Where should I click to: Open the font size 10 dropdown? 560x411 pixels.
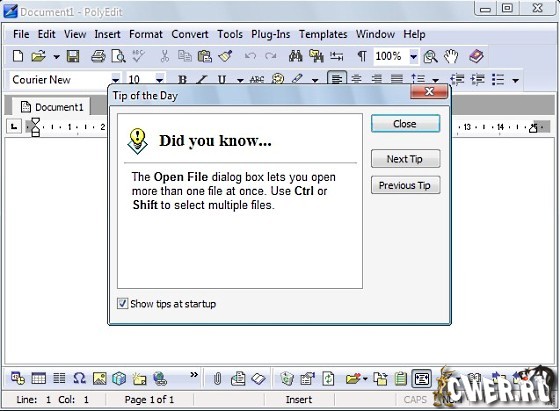point(160,79)
